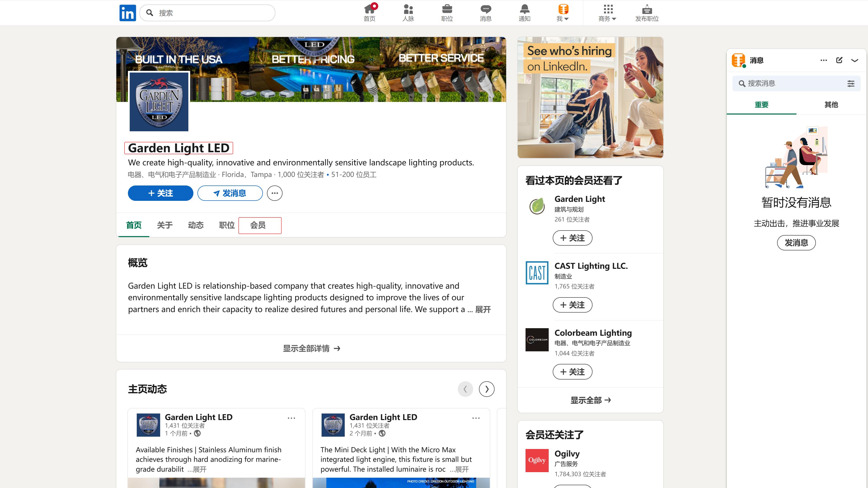868x488 pixels.
Task: Click the Colorbeam logo thumbnail
Action: coord(537,340)
